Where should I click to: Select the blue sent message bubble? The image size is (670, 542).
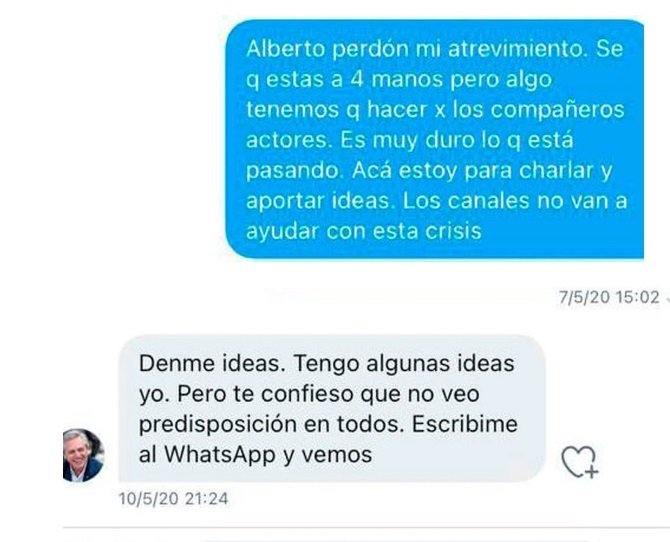[435, 139]
